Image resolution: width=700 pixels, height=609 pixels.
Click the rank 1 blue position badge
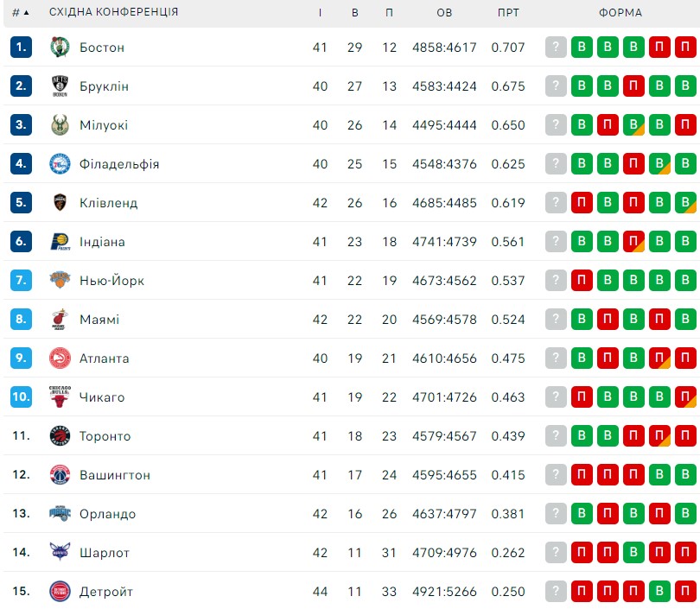tap(21, 47)
